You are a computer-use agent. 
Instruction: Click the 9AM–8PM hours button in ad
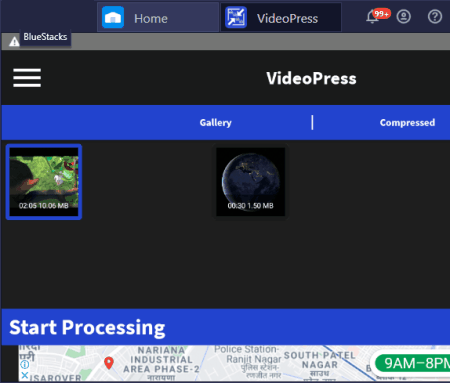(413, 363)
